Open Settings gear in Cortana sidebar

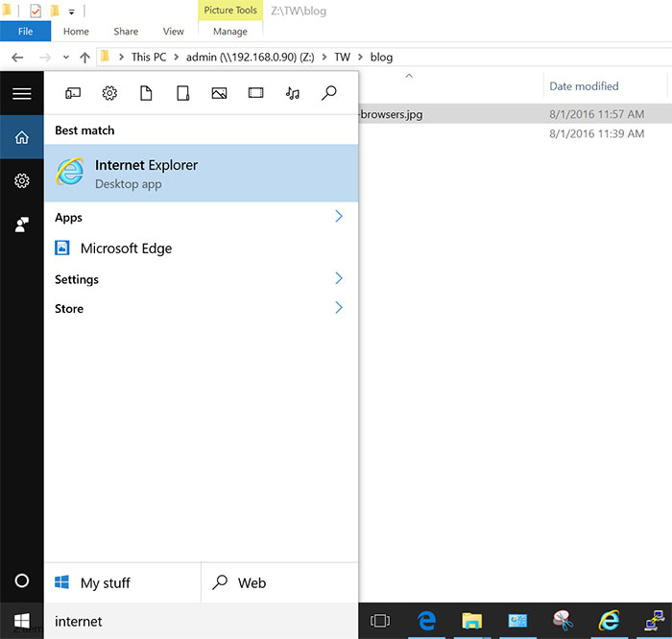(x=22, y=180)
